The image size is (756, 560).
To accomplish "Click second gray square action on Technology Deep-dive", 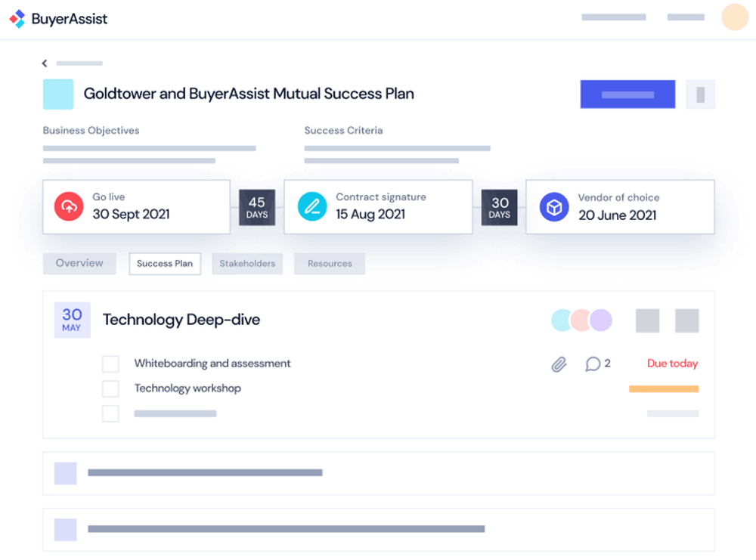I will pyautogui.click(x=686, y=321).
